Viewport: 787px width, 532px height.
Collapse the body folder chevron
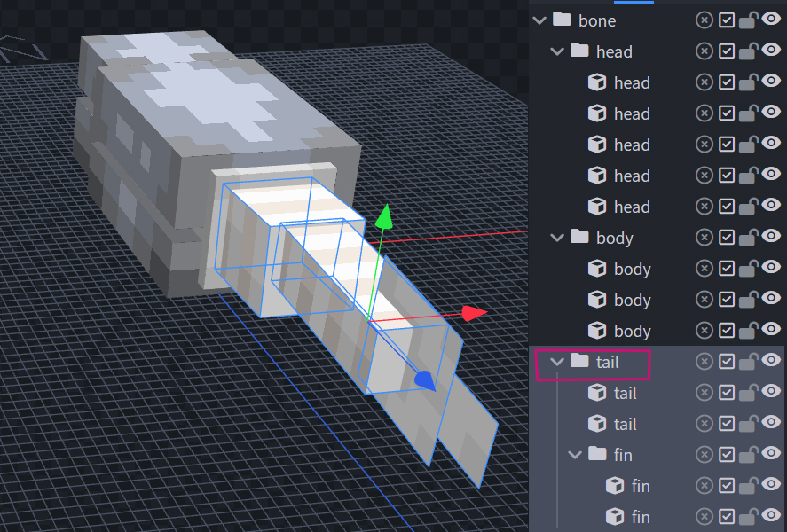point(557,239)
